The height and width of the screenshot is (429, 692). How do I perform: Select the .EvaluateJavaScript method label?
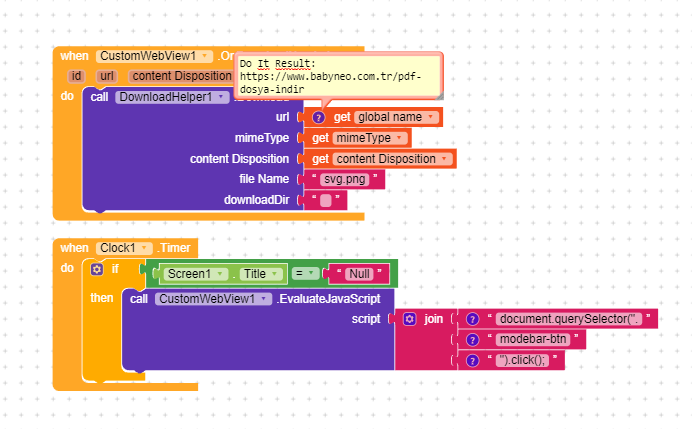pyautogui.click(x=328, y=299)
